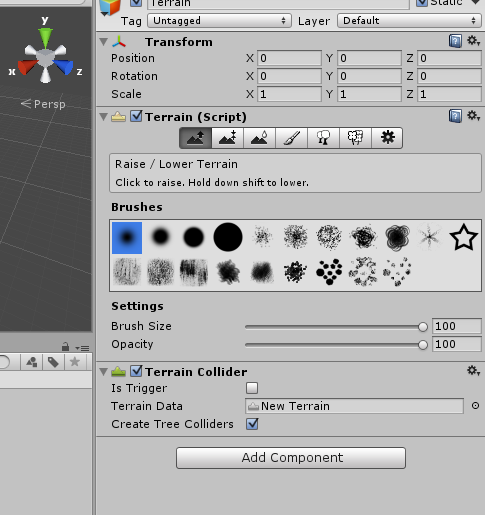Open Terrain Data object picker circle

(475, 406)
